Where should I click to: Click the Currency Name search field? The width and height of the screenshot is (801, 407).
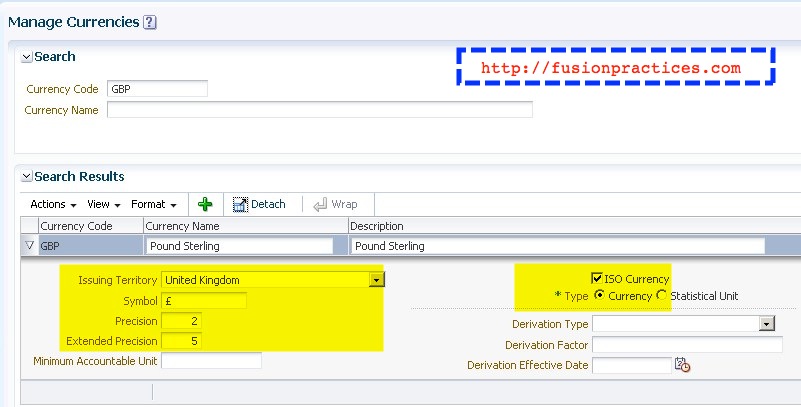tap(320, 110)
